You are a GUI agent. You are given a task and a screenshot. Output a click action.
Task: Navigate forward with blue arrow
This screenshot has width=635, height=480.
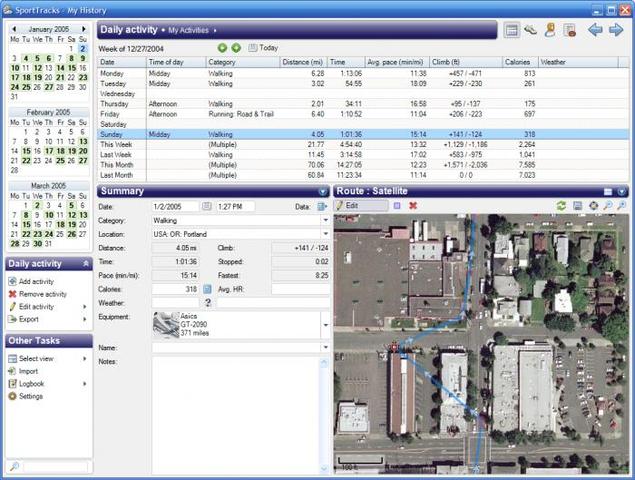[x=616, y=30]
